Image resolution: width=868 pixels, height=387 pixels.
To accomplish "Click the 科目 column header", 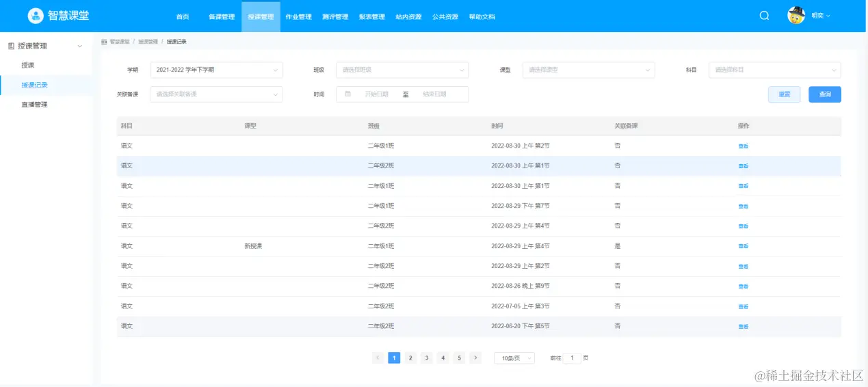I will pyautogui.click(x=127, y=126).
